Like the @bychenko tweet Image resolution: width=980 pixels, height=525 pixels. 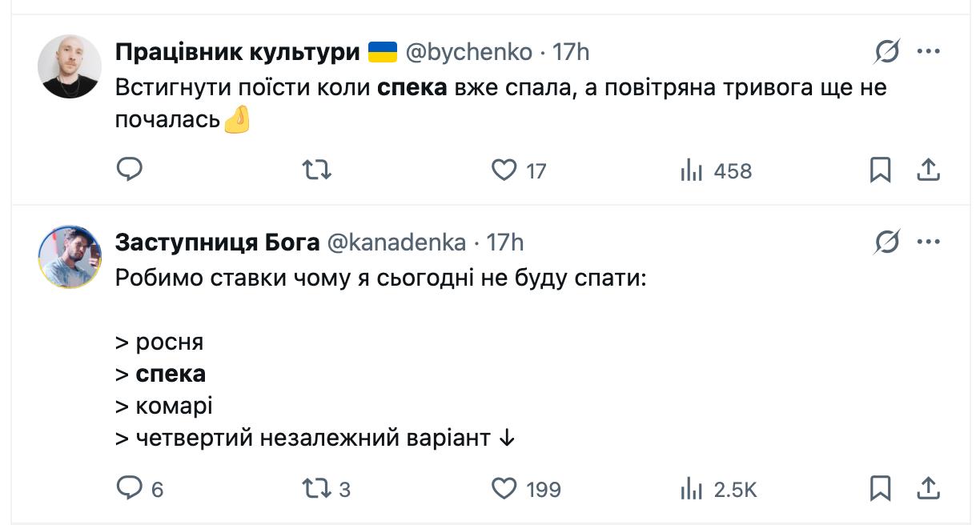[504, 170]
